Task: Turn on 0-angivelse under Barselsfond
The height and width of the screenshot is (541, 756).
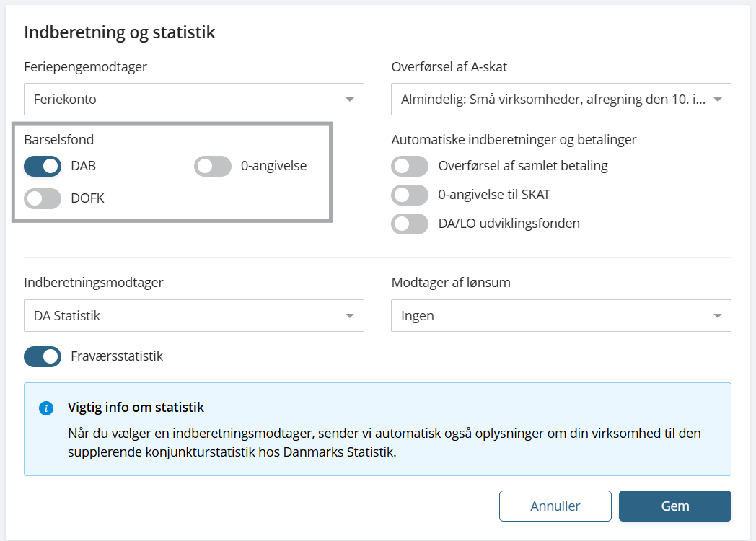Action: (213, 166)
